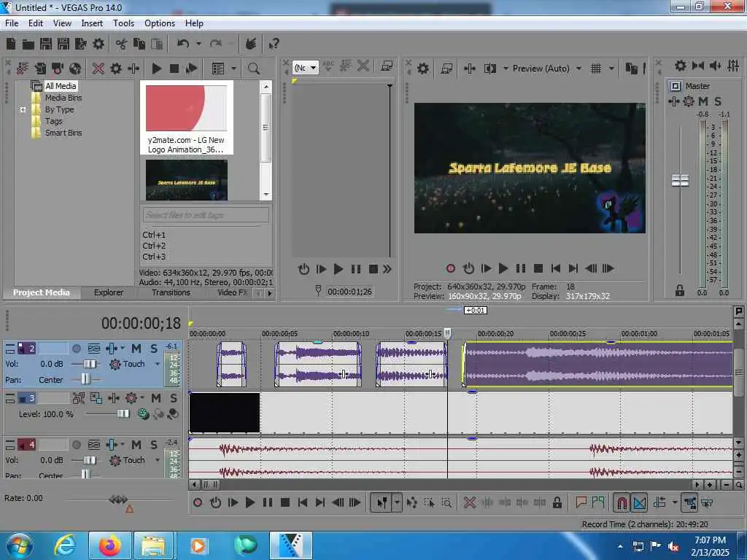The height and width of the screenshot is (560, 747).
Task: Click Insert Marker icon in timeline toolbar
Action: tap(581, 502)
